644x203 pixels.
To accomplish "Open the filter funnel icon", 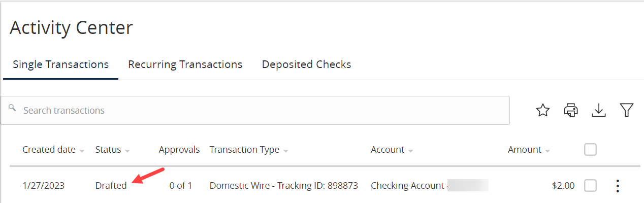I will (x=627, y=110).
